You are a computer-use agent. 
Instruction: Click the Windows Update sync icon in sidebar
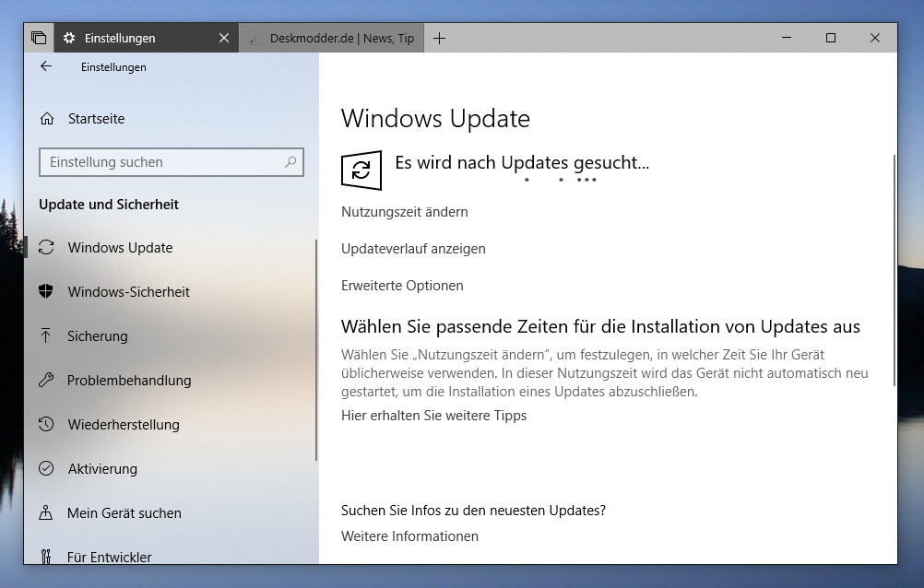(46, 247)
